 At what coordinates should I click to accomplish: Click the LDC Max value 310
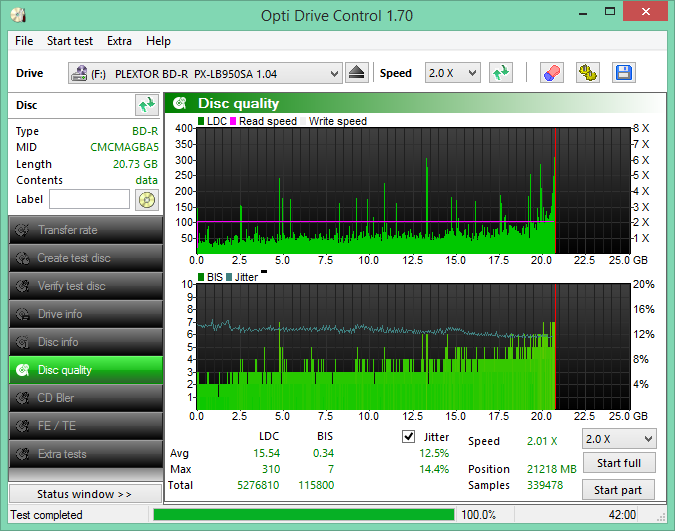(271, 469)
